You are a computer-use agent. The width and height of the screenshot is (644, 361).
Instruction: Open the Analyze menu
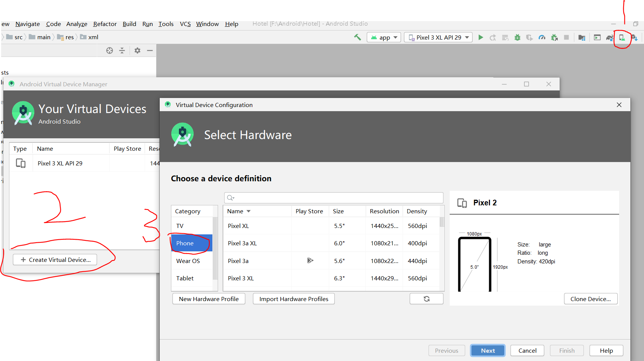pyautogui.click(x=77, y=24)
